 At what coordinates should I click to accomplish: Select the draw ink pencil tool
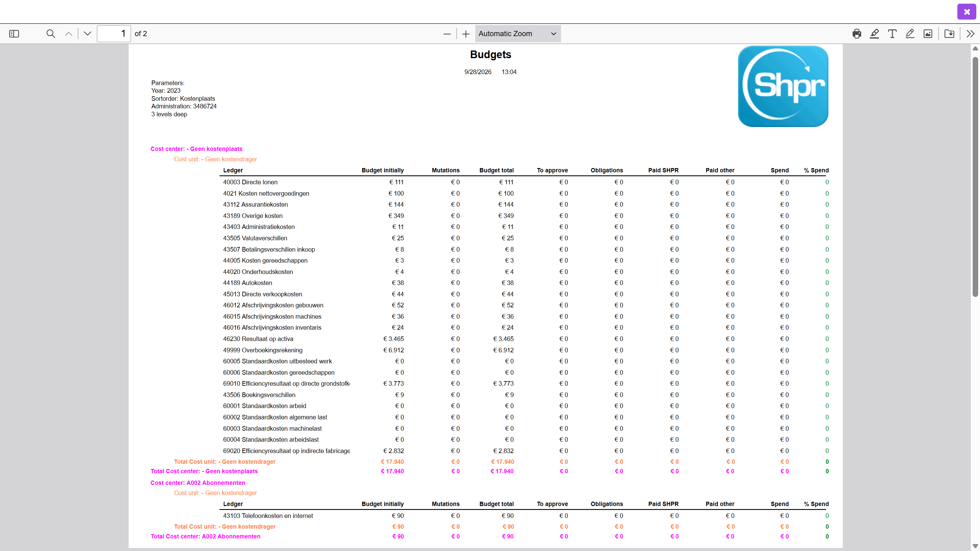(910, 34)
